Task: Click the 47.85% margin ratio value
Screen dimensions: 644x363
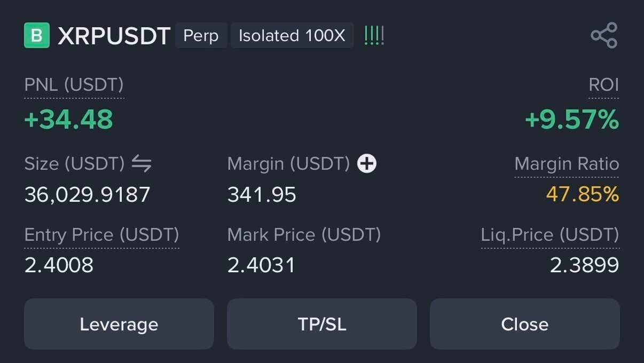Action: click(582, 194)
